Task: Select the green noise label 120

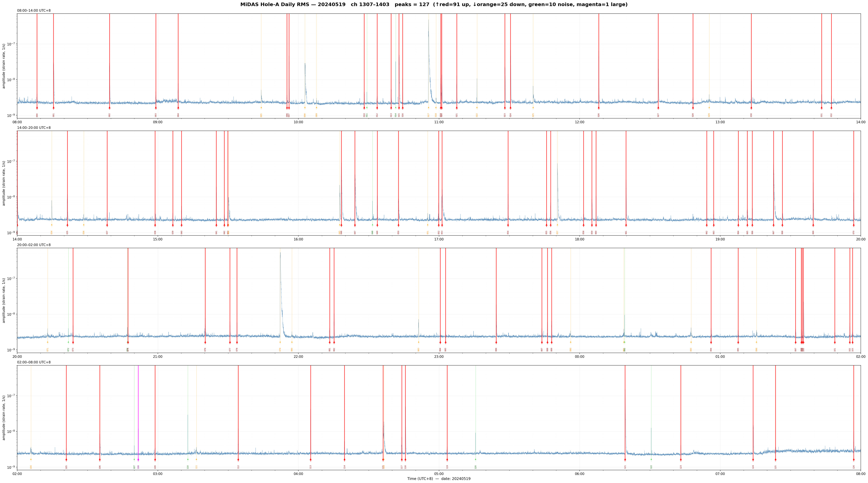Action: point(476,467)
